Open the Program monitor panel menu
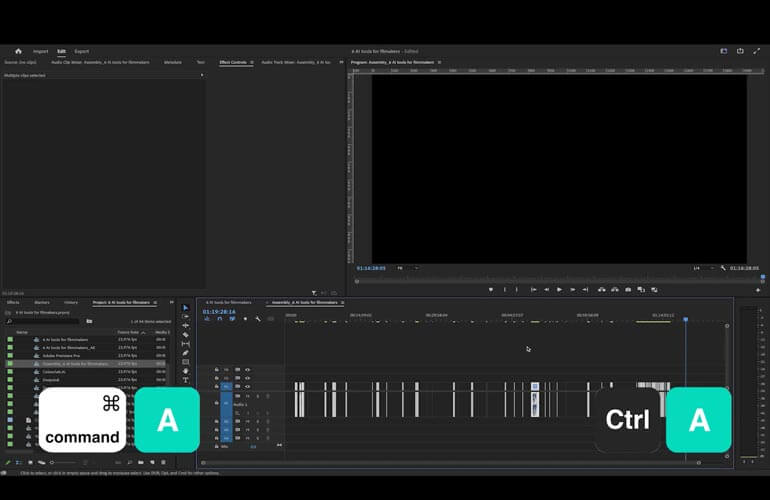770x500 pixels. click(x=439, y=62)
